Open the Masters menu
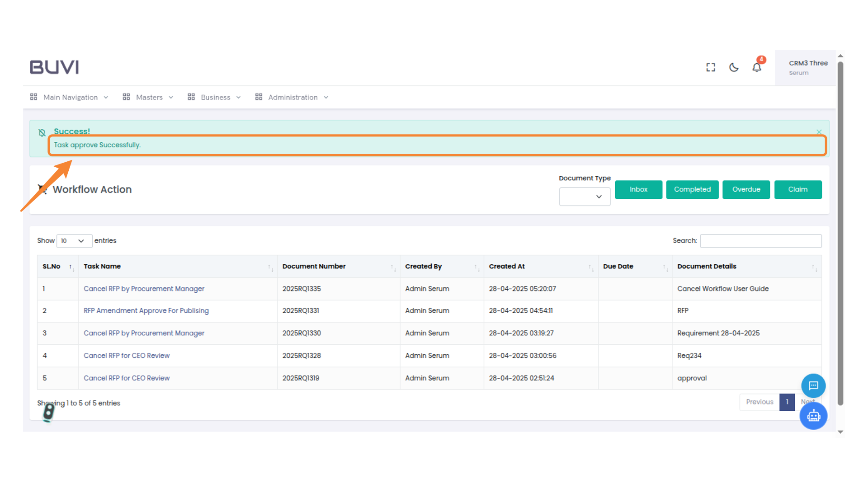The image size is (868, 488). (148, 97)
